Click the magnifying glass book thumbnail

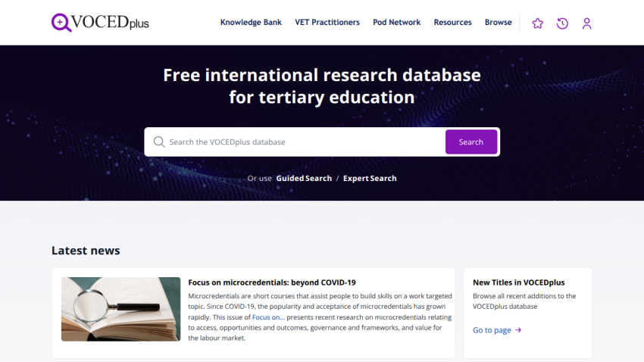[x=120, y=309]
